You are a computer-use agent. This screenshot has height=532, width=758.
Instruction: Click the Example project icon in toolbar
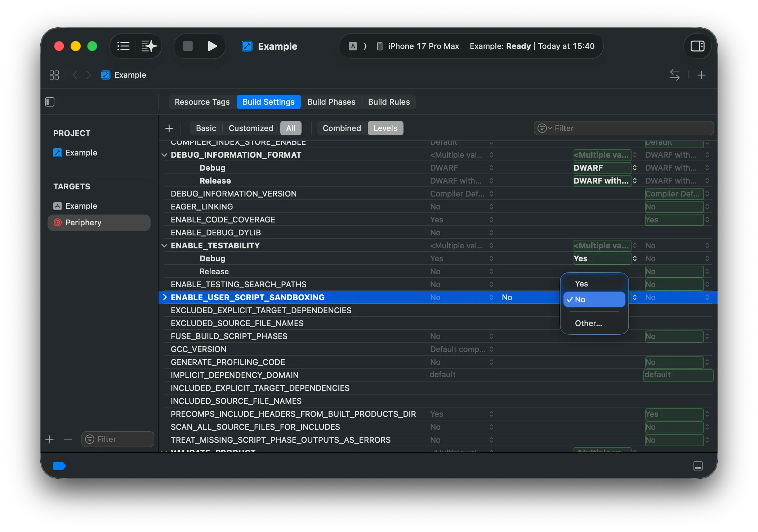[247, 46]
